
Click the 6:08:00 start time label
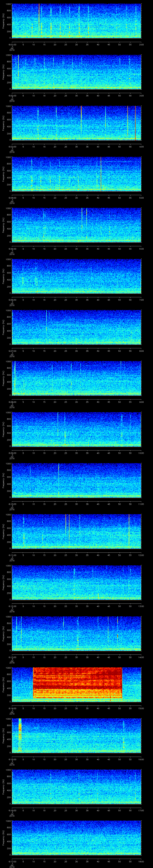[x=12, y=402]
